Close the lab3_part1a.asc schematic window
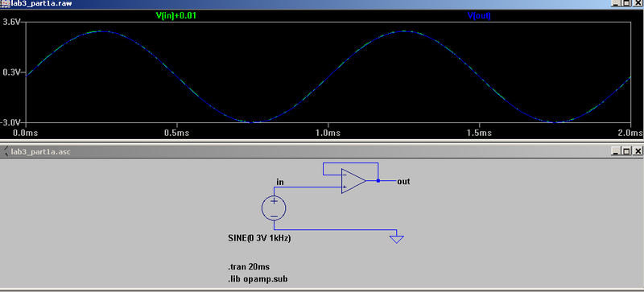The width and height of the screenshot is (644, 292). (638, 151)
